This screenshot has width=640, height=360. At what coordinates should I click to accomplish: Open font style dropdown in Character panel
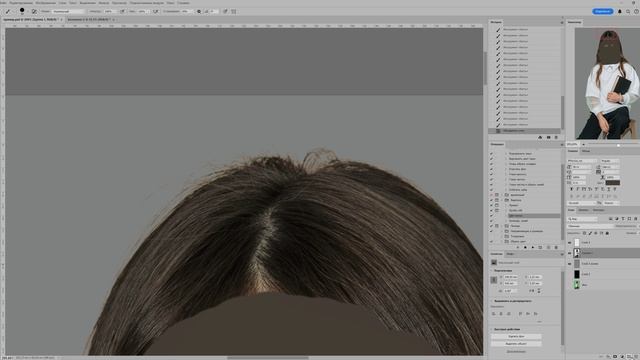tap(610, 161)
